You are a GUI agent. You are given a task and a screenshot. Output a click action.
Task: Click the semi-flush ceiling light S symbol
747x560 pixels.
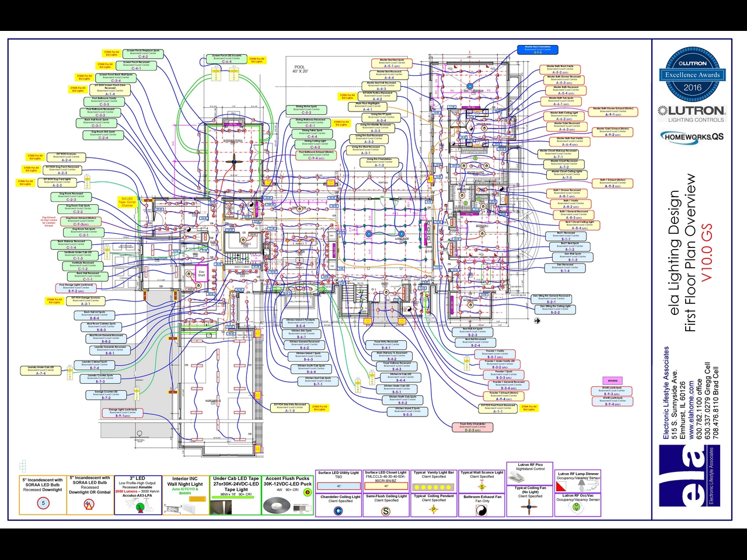386,511
